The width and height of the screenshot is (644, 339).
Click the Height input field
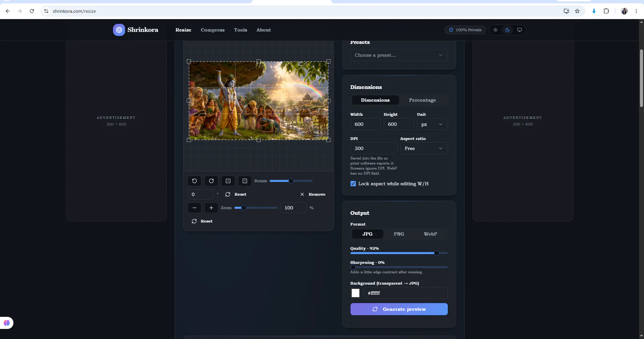[399, 124]
